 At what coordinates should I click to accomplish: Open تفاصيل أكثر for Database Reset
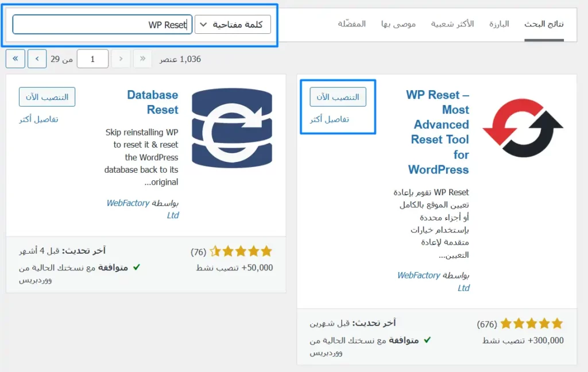pos(38,119)
